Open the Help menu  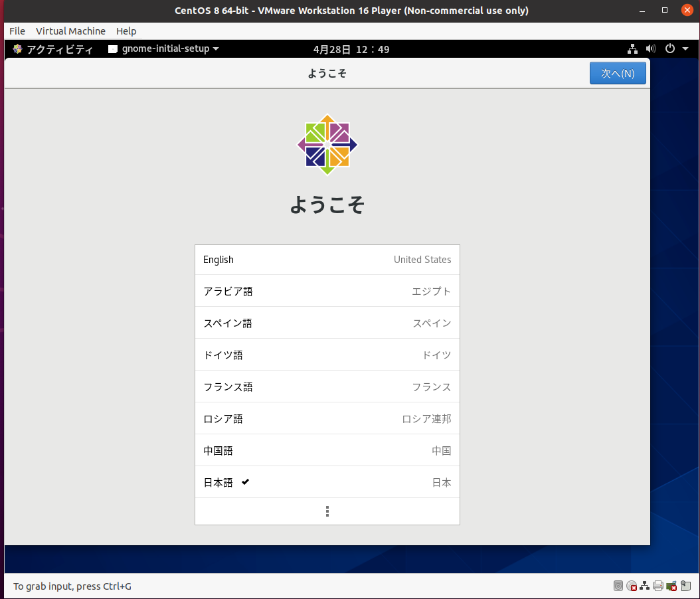point(126,31)
